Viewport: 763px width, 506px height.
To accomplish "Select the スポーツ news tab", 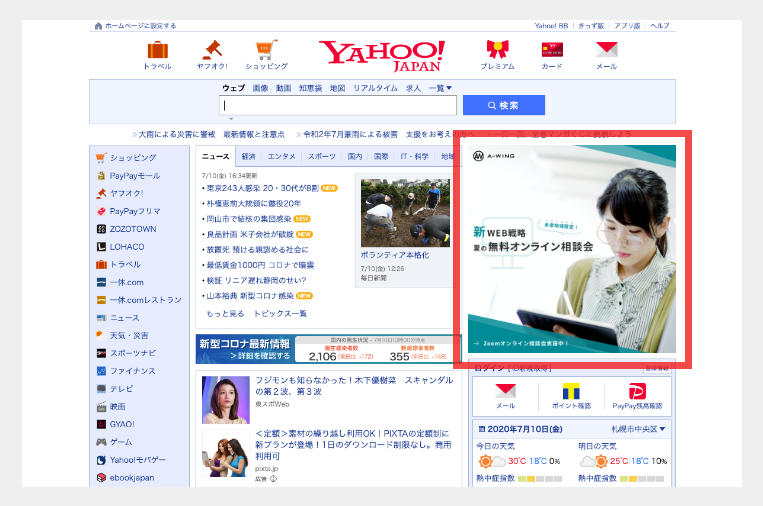I will [321, 157].
